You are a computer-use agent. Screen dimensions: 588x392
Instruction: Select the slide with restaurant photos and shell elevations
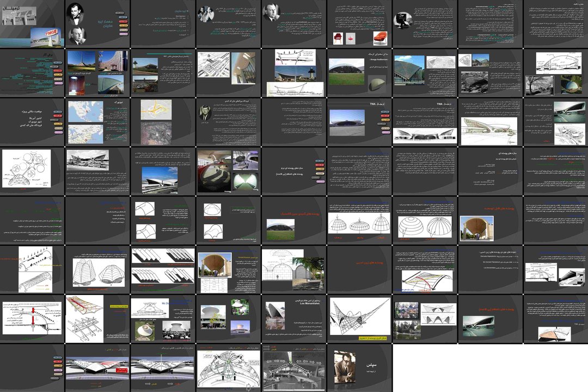(425, 318)
